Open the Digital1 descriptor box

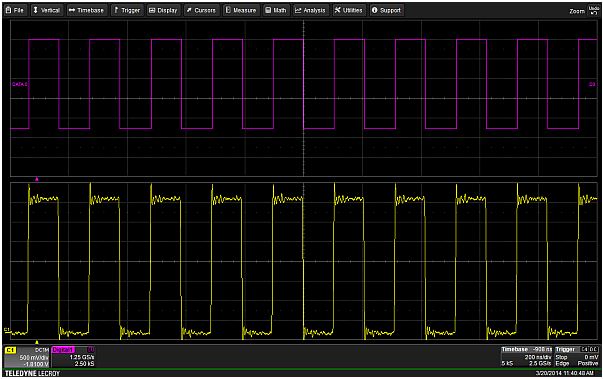click(73, 357)
